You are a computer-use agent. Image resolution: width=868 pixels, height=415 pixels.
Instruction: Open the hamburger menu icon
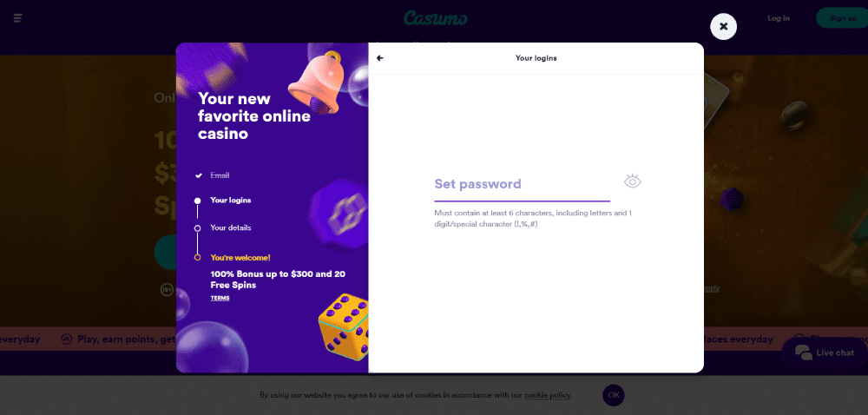[17, 17]
